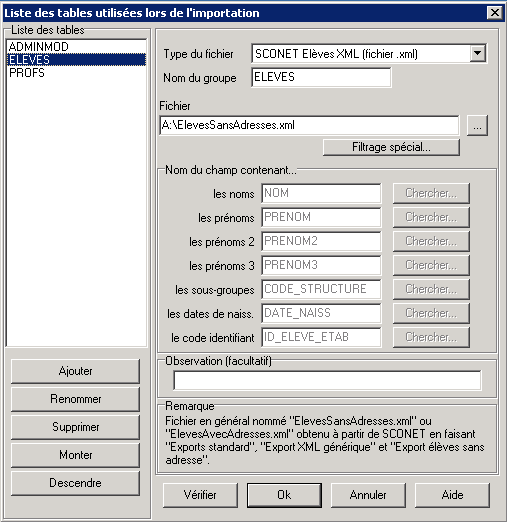
Task: Click the Vérifier button
Action: point(200,495)
